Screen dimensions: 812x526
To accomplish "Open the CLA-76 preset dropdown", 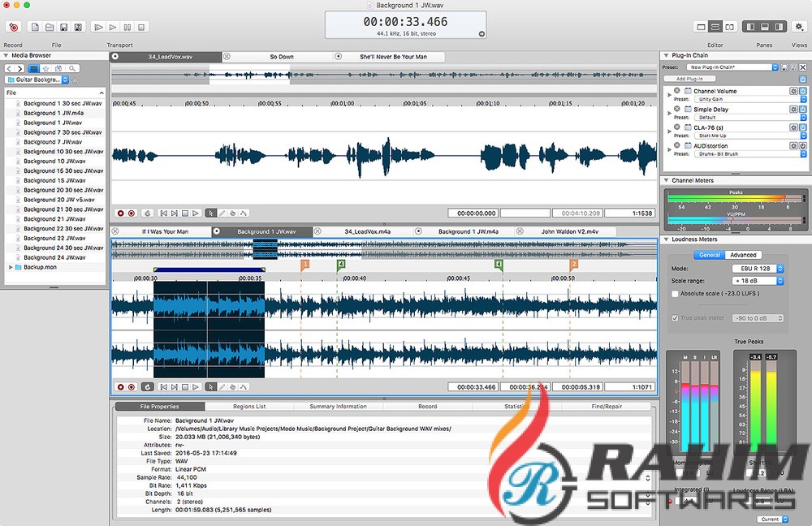I will click(804, 136).
